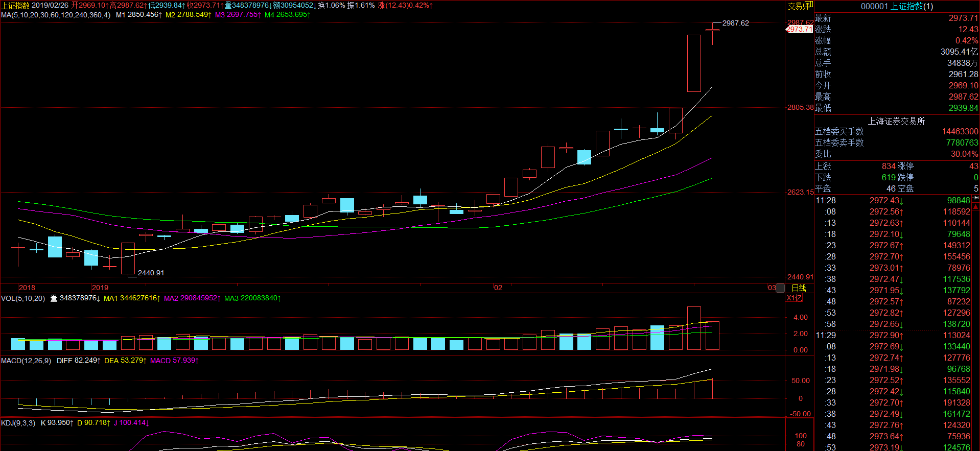This screenshot has height=451, width=980.
Task: Click the tallest volume bar in VOL panel
Action: pos(694,328)
